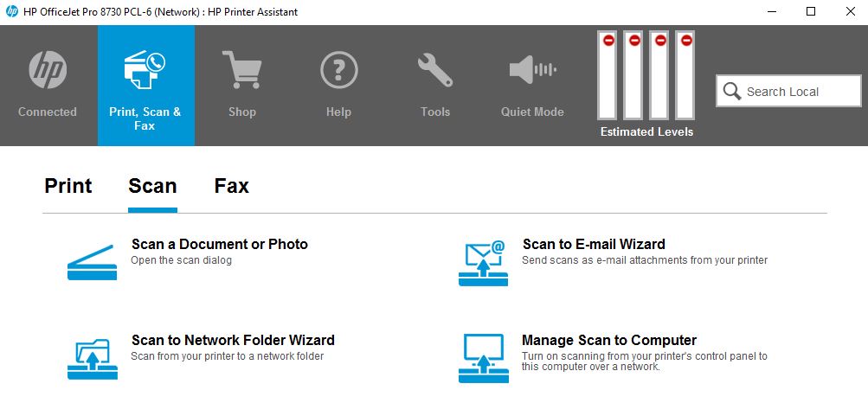Click the envelope icon for Scan to E-mail Wizard

pos(483,263)
